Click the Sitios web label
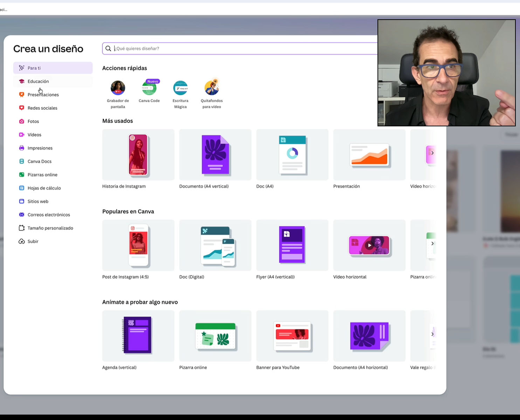The height and width of the screenshot is (420, 520). [38, 201]
